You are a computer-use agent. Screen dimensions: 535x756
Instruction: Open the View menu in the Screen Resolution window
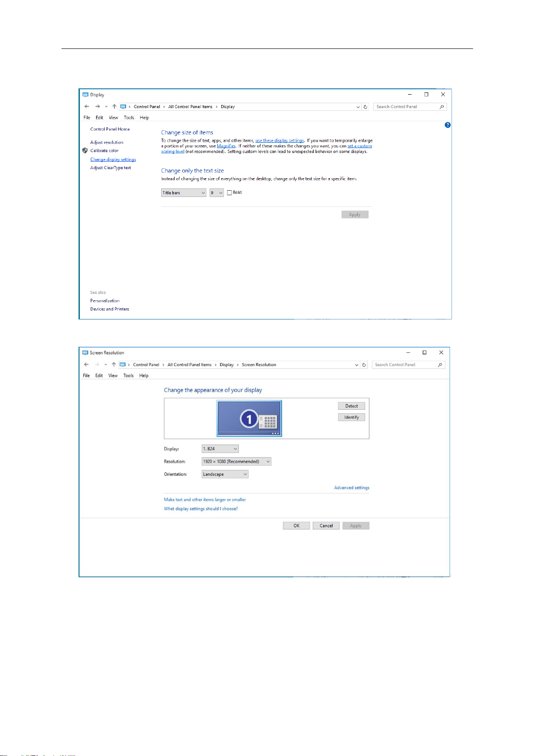[113, 376]
